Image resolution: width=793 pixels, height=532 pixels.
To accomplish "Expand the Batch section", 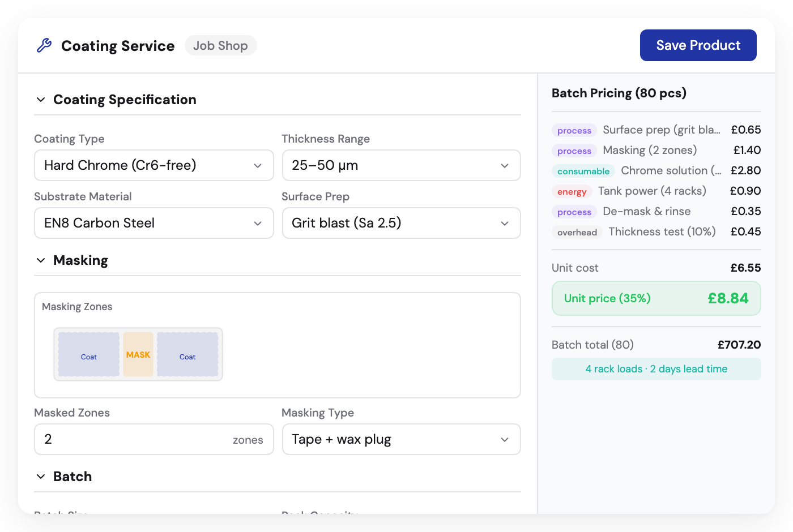I will 40,476.
